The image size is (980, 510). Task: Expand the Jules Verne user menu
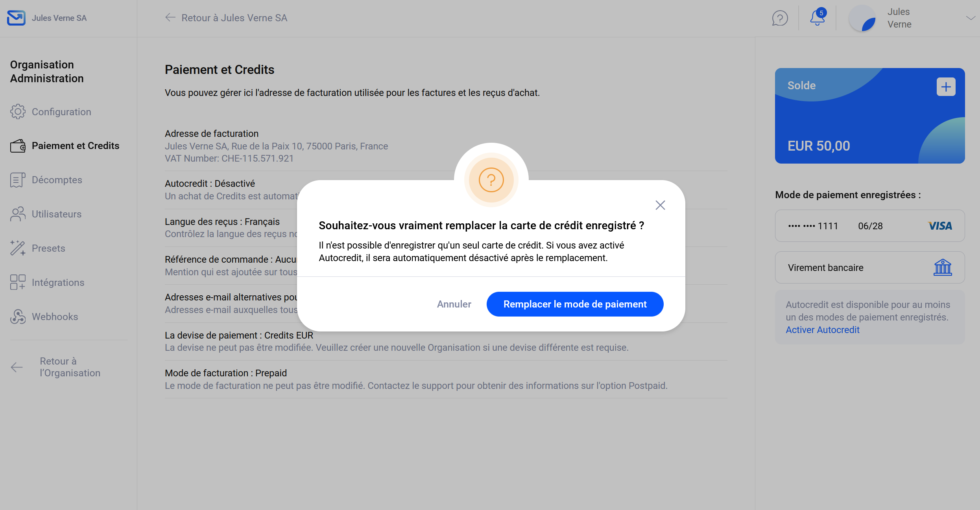coord(970,18)
